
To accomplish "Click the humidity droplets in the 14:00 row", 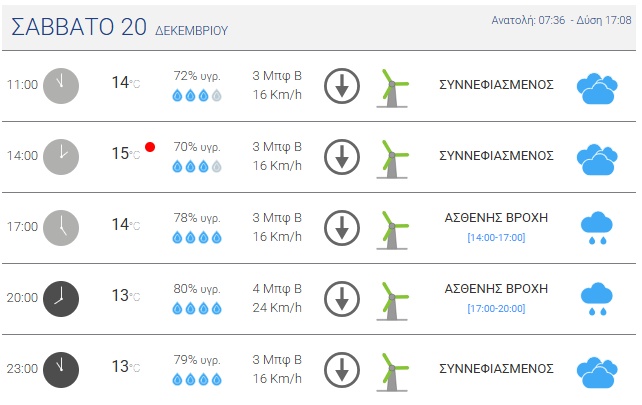I will click(x=197, y=166).
